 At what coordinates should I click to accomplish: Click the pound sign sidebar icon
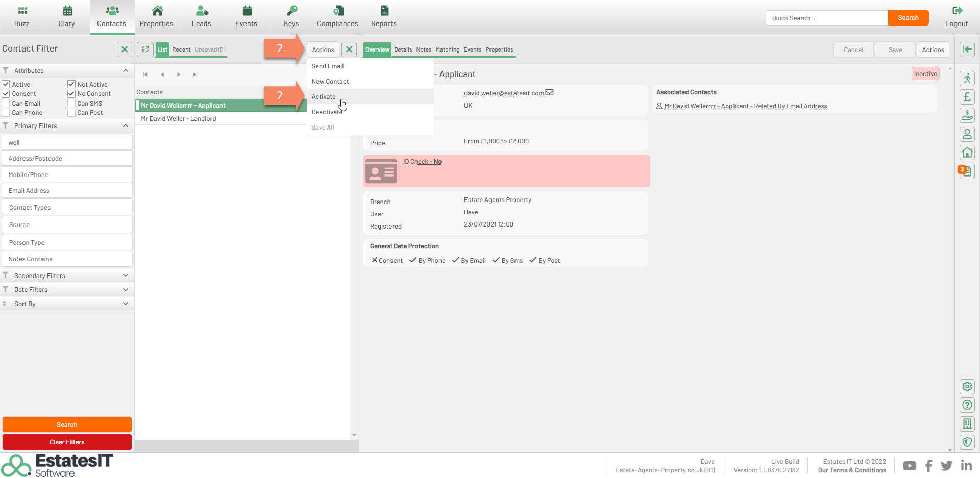point(967,97)
